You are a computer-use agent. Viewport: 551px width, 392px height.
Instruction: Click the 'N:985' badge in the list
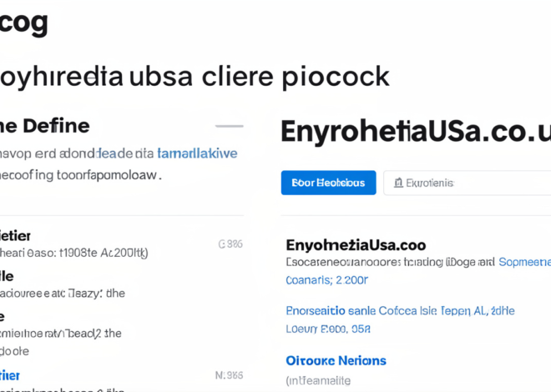pyautogui.click(x=229, y=375)
